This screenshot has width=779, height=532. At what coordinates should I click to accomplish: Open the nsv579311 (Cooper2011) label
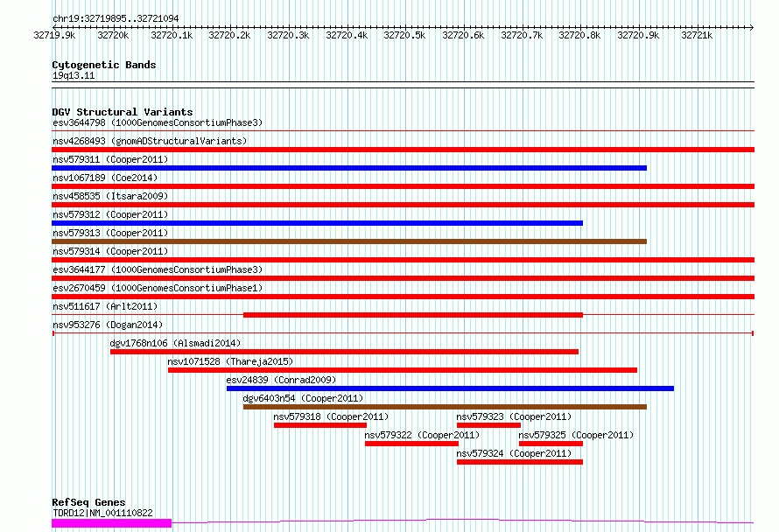point(110,159)
